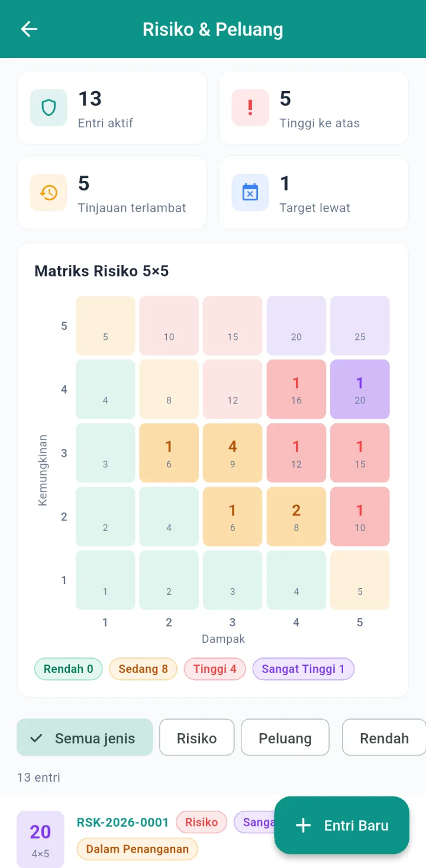
Task: Toggle the Risiko filter chip
Action: click(197, 737)
